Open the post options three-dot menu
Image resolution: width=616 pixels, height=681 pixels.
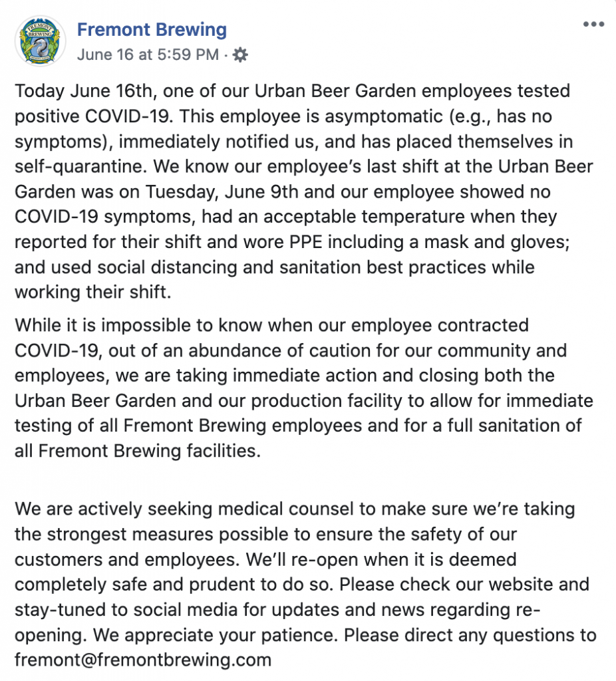tap(593, 25)
